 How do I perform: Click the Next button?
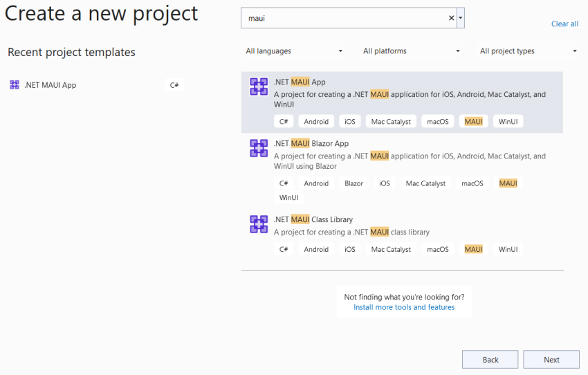pyautogui.click(x=551, y=360)
